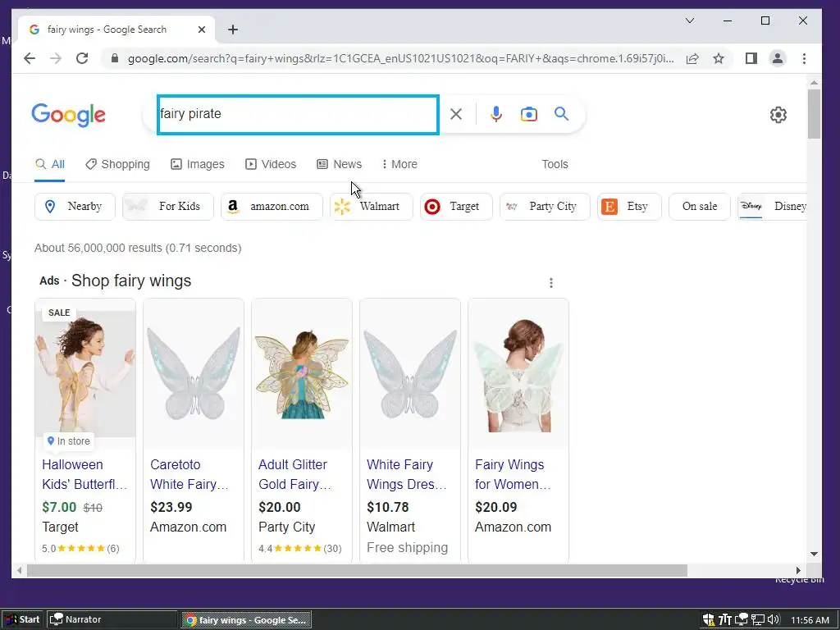
Task: Switch to the Videos results tab
Action: click(x=271, y=164)
